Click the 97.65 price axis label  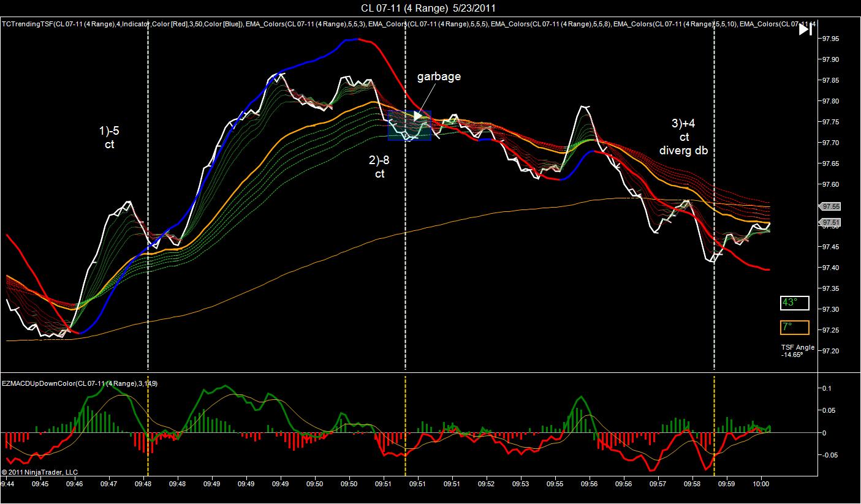coord(830,164)
